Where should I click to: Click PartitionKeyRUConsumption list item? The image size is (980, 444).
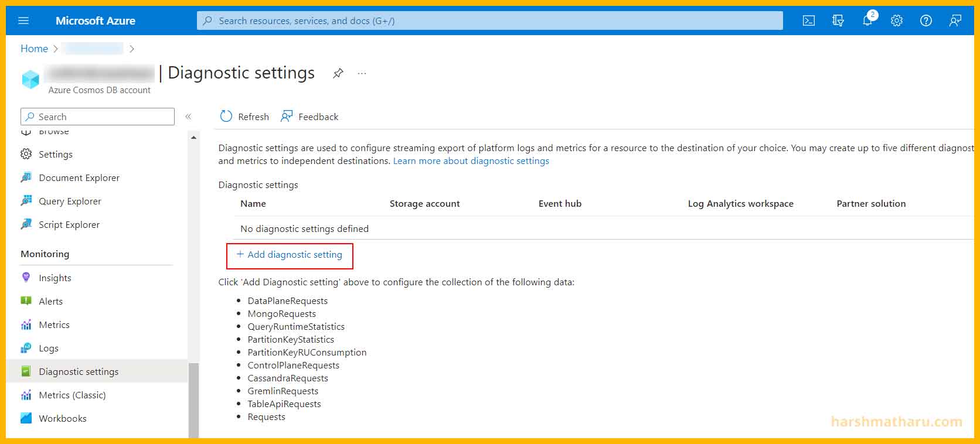pyautogui.click(x=307, y=352)
